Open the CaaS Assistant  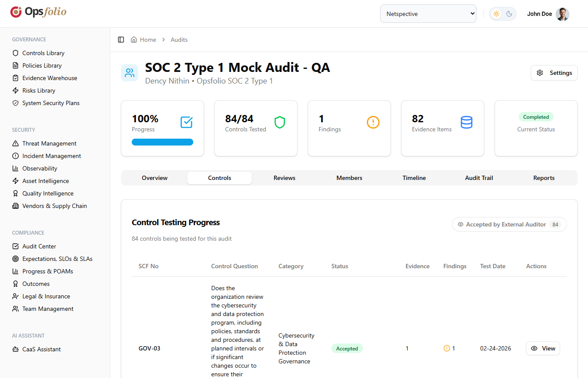click(x=41, y=349)
